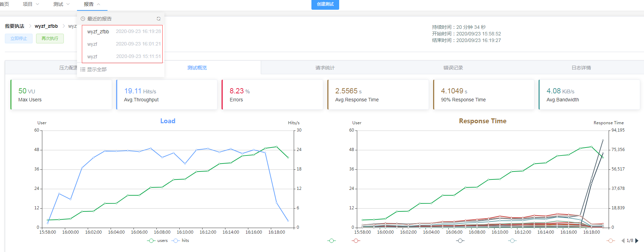
Task: Toggle the hits series in Load legend
Action: 180,241
